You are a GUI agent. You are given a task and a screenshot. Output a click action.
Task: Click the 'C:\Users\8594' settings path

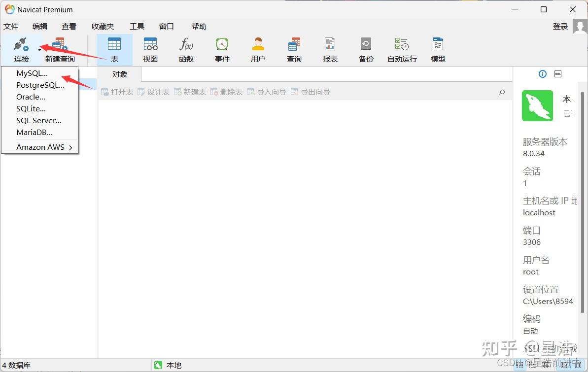(x=548, y=301)
